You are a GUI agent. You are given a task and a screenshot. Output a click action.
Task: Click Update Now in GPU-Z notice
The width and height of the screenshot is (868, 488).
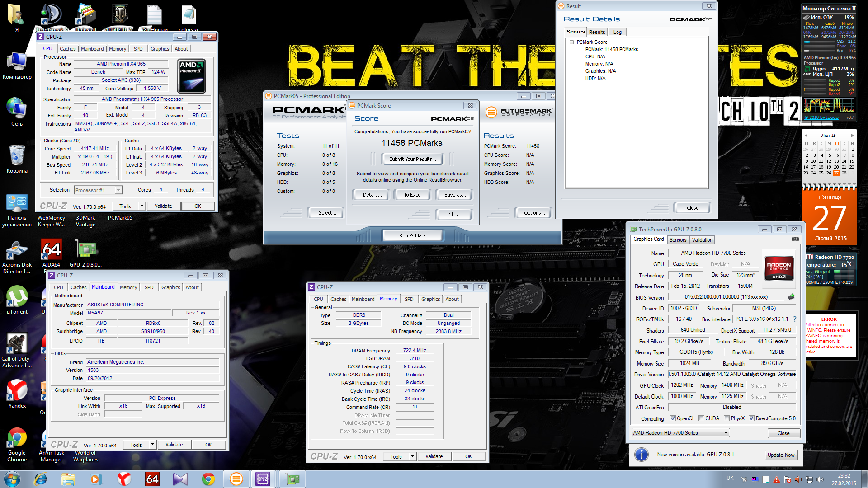pyautogui.click(x=781, y=455)
